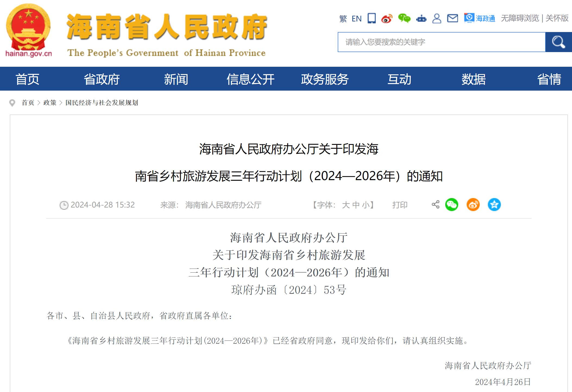The height and width of the screenshot is (392, 572).
Task: Click document number 琼府办函〔2024〕53号
Action: coord(289,290)
